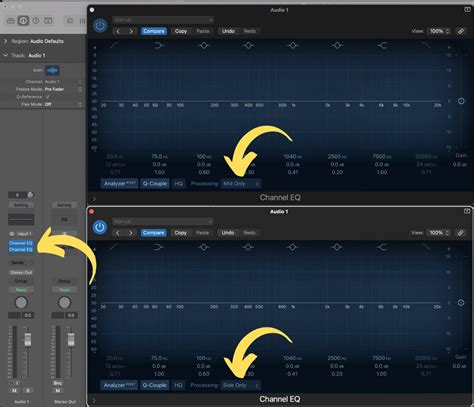Enable HQ mode in Mid Only EQ window
The width and height of the screenshot is (474, 407).
179,183
